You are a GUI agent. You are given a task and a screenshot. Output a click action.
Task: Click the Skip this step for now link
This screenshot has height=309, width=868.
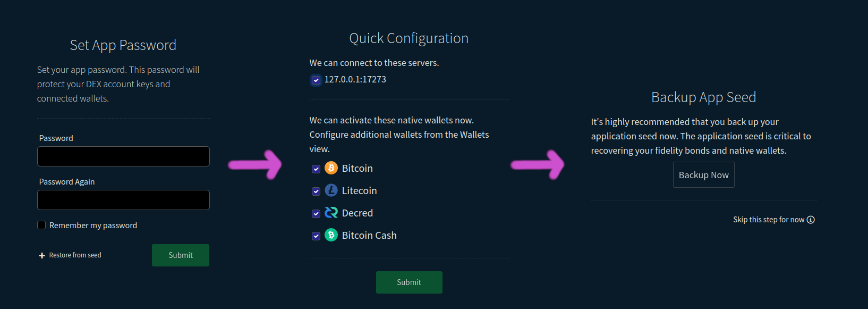pyautogui.click(x=768, y=219)
